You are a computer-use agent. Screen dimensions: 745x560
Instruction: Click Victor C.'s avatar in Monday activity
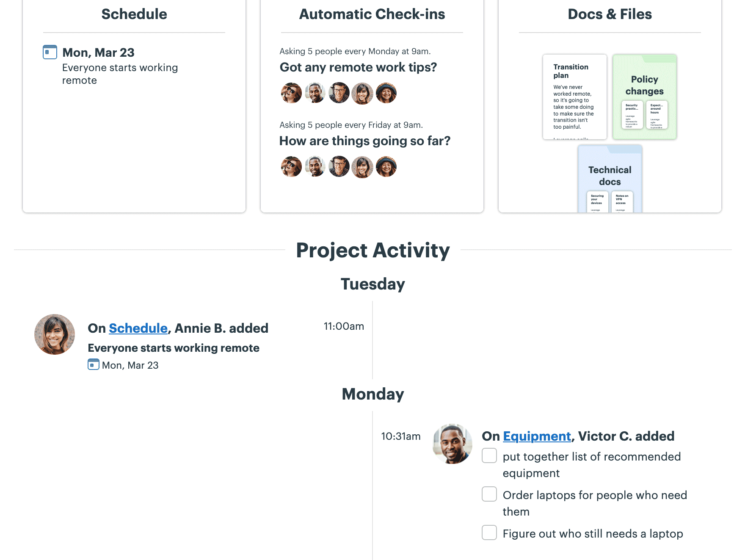453,444
